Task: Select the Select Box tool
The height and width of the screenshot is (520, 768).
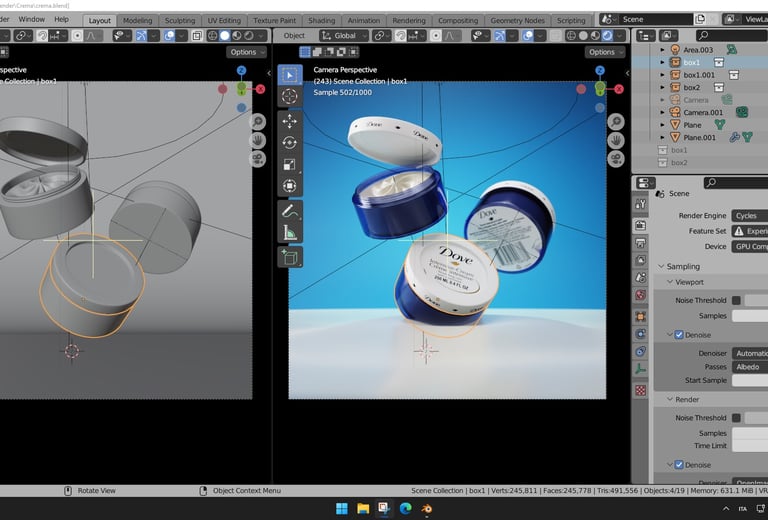Action: [x=289, y=75]
